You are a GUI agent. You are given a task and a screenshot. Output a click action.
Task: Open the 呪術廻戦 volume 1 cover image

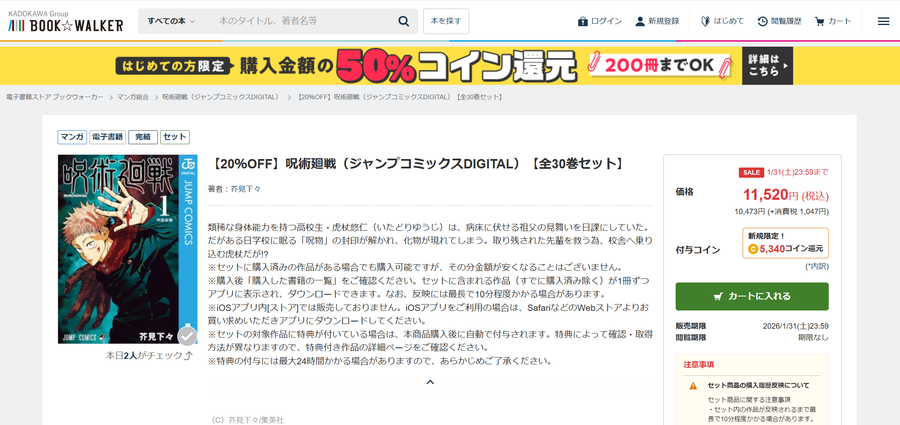point(127,249)
